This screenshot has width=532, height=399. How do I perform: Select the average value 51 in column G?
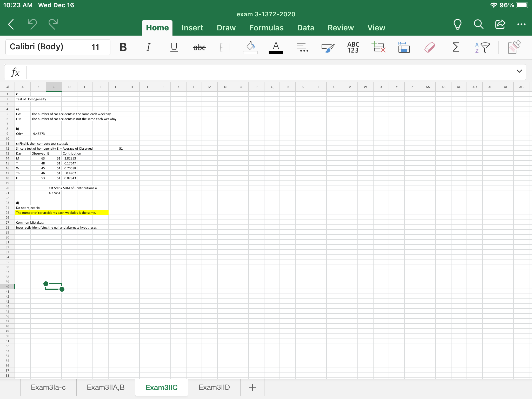pyautogui.click(x=116, y=148)
